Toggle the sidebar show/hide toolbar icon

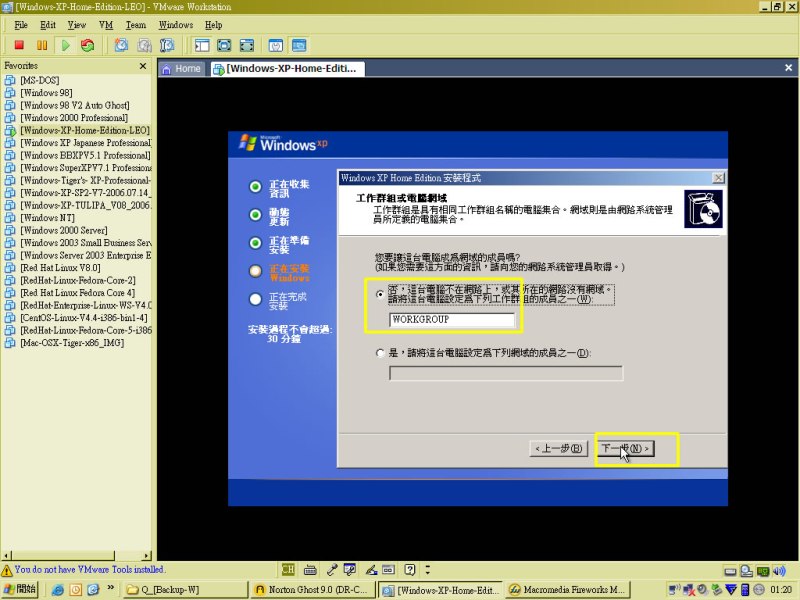(x=202, y=45)
